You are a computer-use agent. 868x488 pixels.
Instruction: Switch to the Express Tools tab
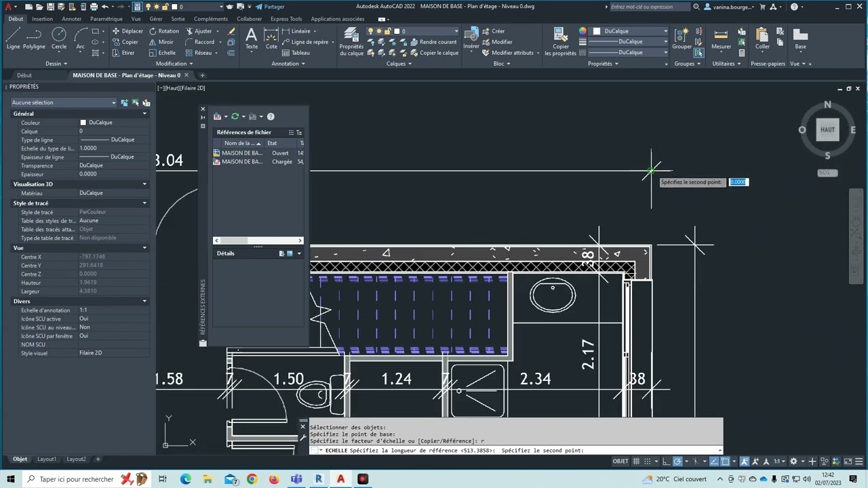pos(286,19)
